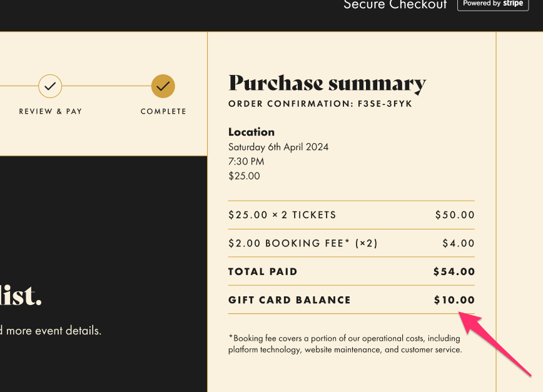
Task: Click the $50.00 tickets subtotal amount
Action: [x=455, y=215]
